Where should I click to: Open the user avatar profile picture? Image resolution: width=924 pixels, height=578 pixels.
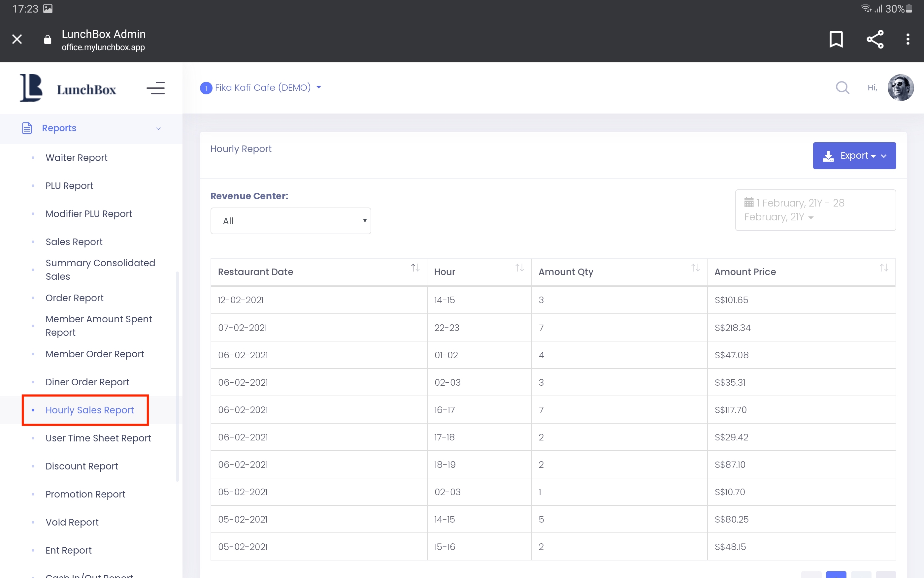[x=900, y=87]
